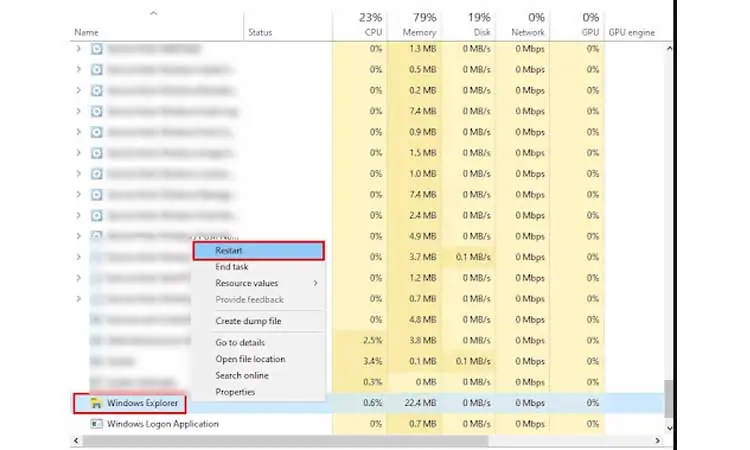Viewport: 750px width, 450px height.
Task: Select Open file location
Action: pos(250,359)
